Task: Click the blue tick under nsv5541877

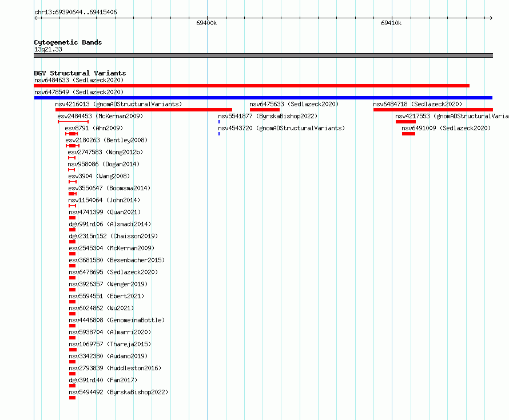Action: pos(219,122)
